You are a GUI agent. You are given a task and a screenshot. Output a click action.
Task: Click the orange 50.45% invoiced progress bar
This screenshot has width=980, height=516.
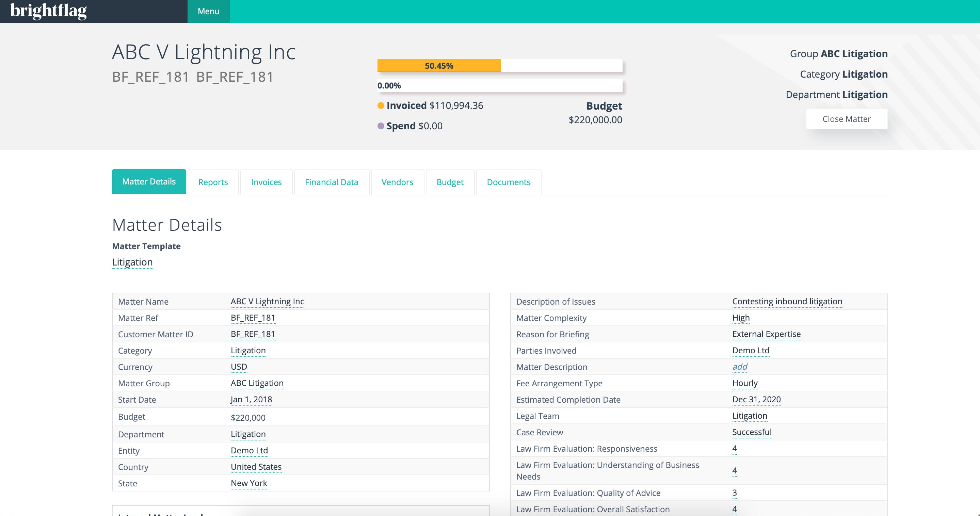pyautogui.click(x=439, y=66)
